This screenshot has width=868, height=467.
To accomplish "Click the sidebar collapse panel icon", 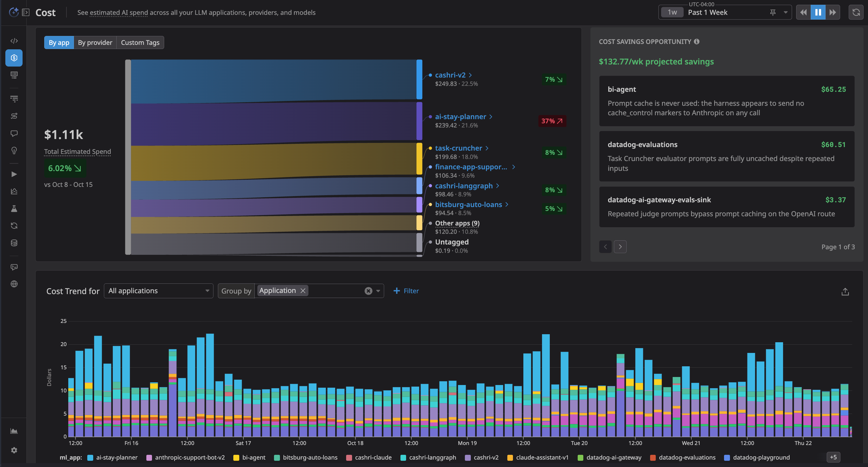I will (x=26, y=12).
